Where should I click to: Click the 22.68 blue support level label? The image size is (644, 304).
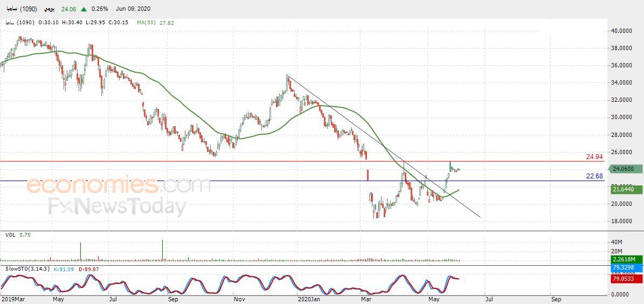point(594,176)
